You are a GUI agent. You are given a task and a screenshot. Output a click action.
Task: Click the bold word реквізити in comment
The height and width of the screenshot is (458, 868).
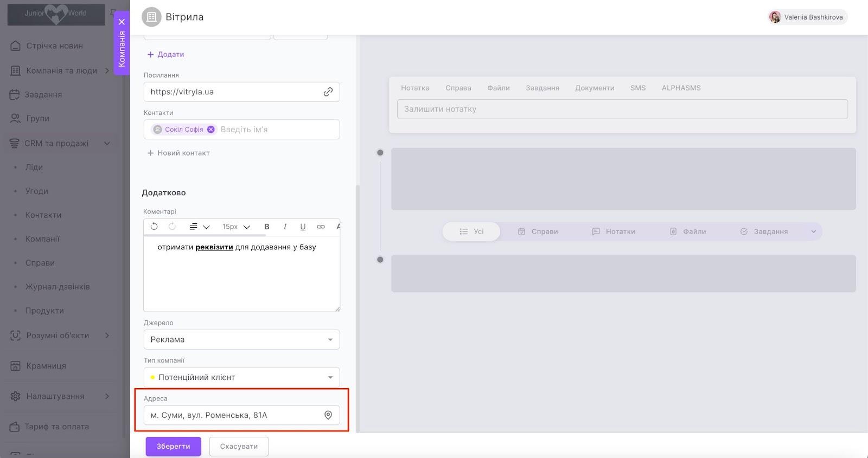[214, 247]
